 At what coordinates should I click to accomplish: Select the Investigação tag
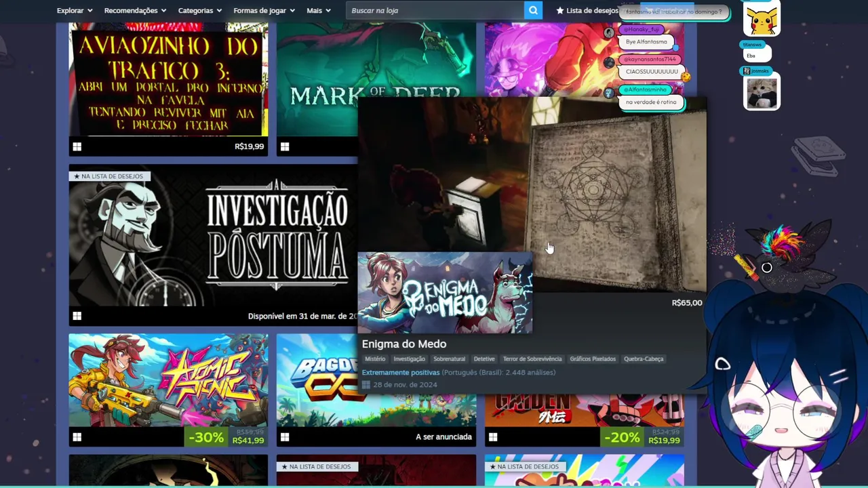[x=410, y=359]
